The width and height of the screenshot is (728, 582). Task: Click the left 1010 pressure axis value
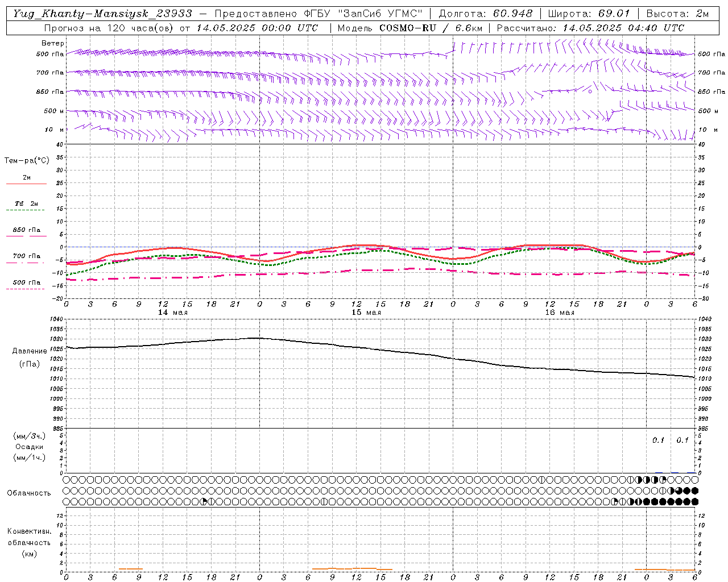pos(56,379)
